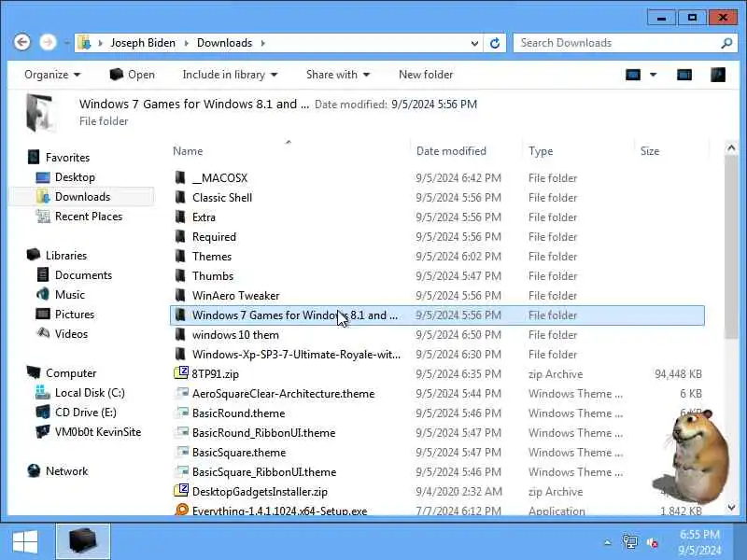Select the Required folder

214,237
